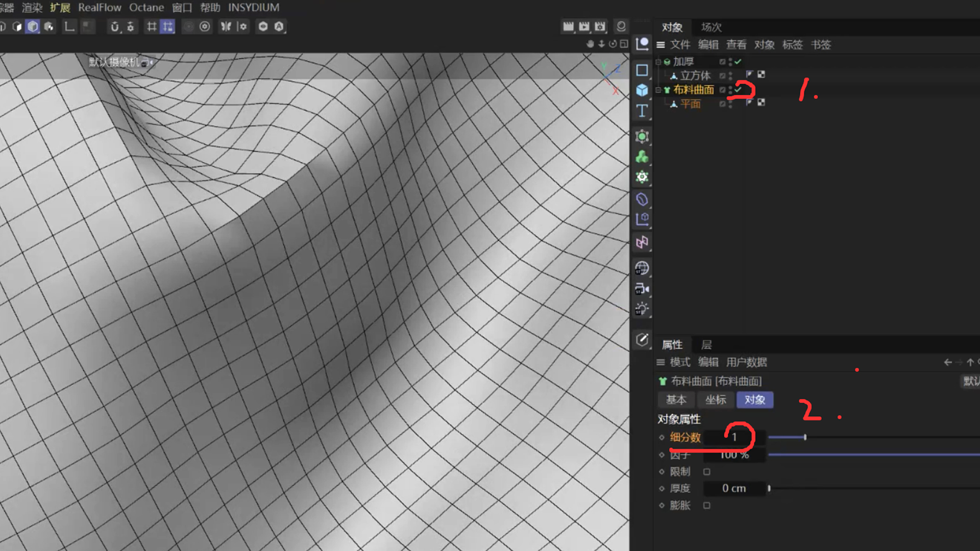Enable the 限制 checkbox
Screen dimensions: 980x551
click(707, 472)
